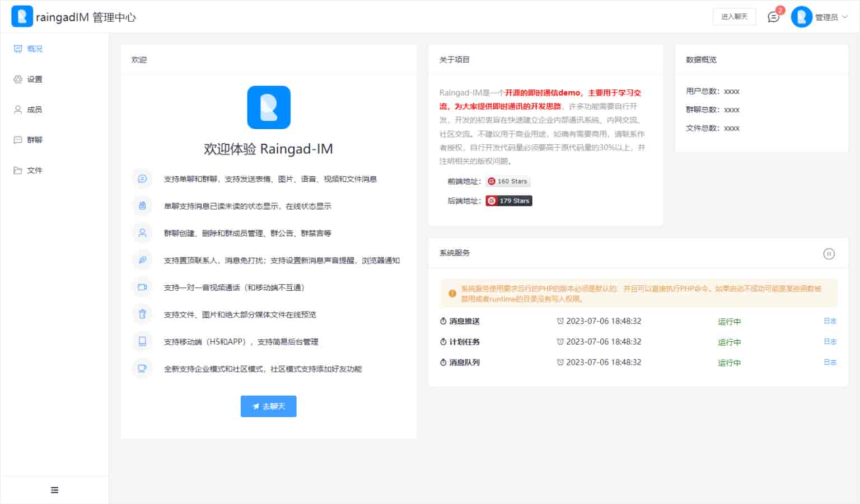Click the 进入聊天 button in header
The height and width of the screenshot is (504, 860).
tap(734, 17)
